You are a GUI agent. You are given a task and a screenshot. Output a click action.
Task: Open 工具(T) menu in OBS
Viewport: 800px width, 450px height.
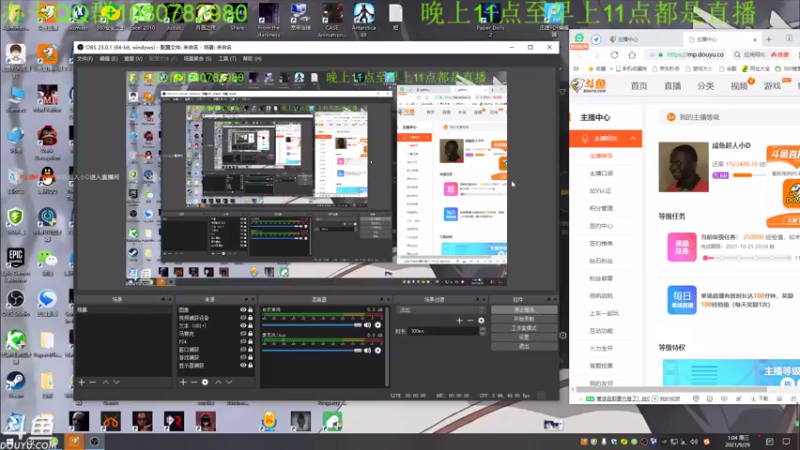(x=227, y=59)
